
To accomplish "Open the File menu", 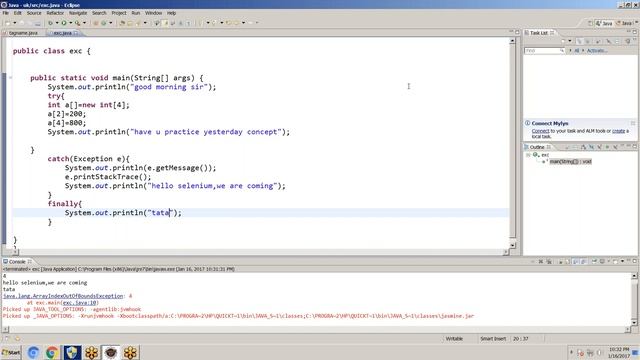I will 5,13.
